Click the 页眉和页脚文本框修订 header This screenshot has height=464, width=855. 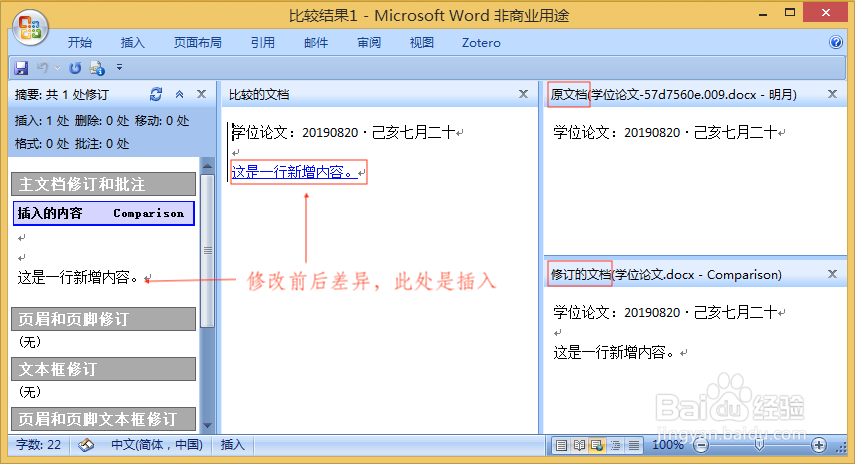pyautogui.click(x=104, y=419)
